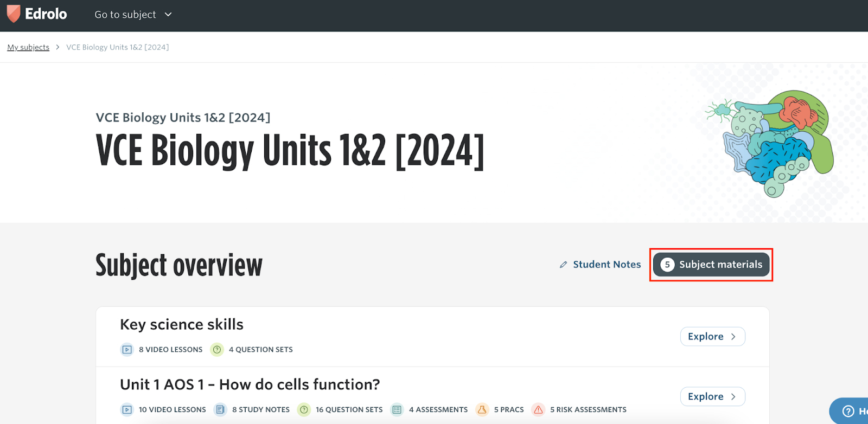Image resolution: width=868 pixels, height=424 pixels.
Task: Select the 4 QUESTION SETS label
Action: click(261, 350)
